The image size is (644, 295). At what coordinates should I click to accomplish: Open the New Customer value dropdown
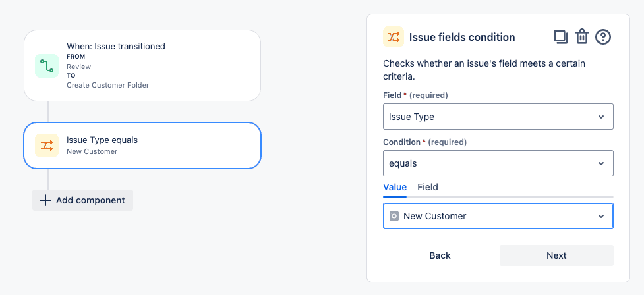pos(498,216)
